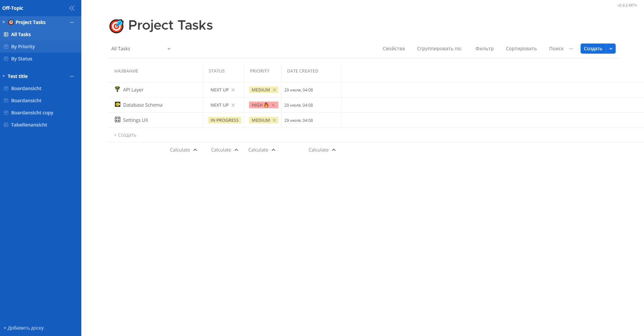Remove the HIGH priority tag from Database Schema
Viewport: 644px width, 336px height.
pos(274,105)
